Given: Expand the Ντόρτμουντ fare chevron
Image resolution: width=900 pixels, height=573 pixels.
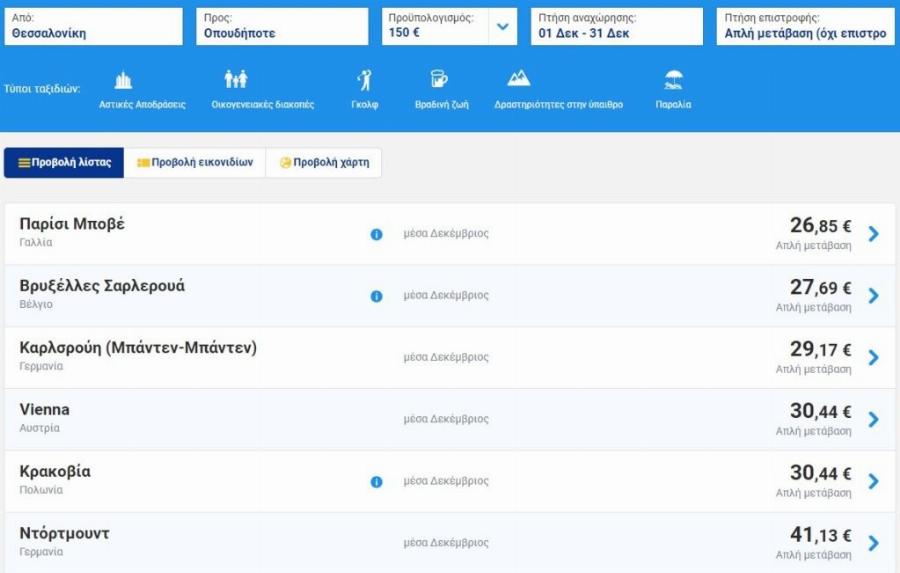Looking at the screenshot, I should tap(873, 543).
